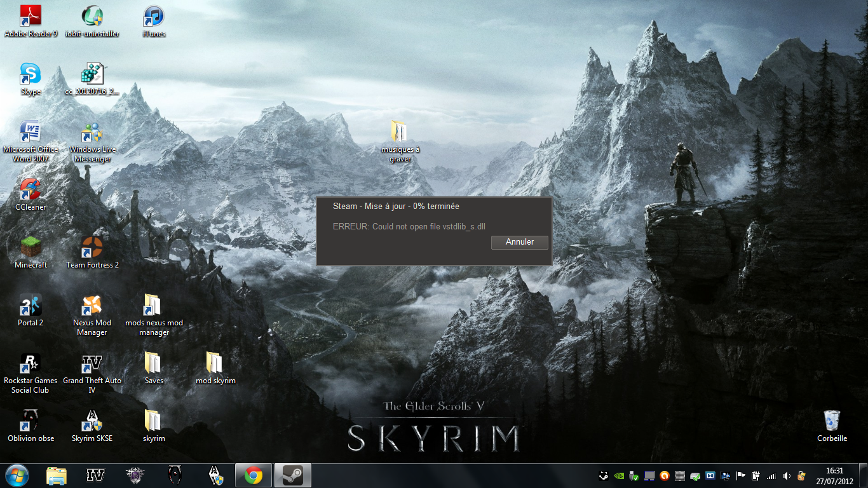
Task: Click the volume speaker tray icon
Action: (787, 476)
